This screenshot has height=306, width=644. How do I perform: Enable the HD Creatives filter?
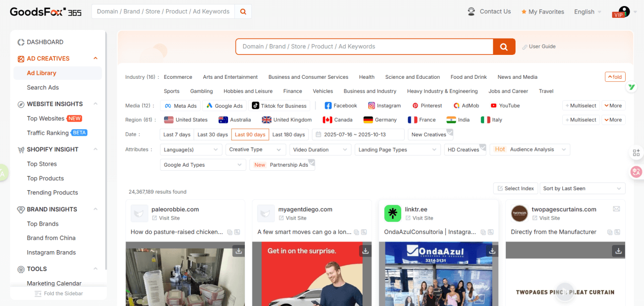tap(464, 150)
